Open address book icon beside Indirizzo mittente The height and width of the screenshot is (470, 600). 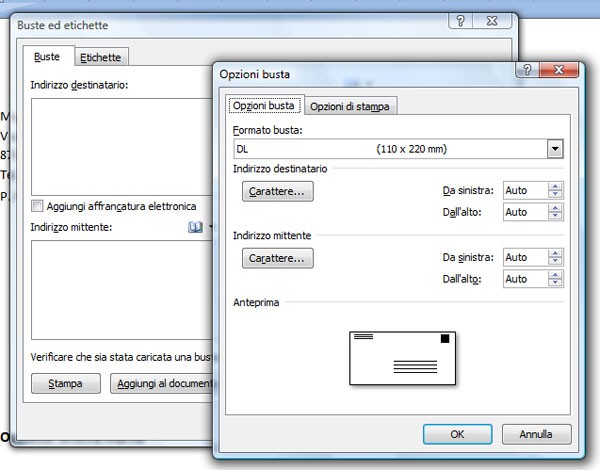(x=196, y=228)
